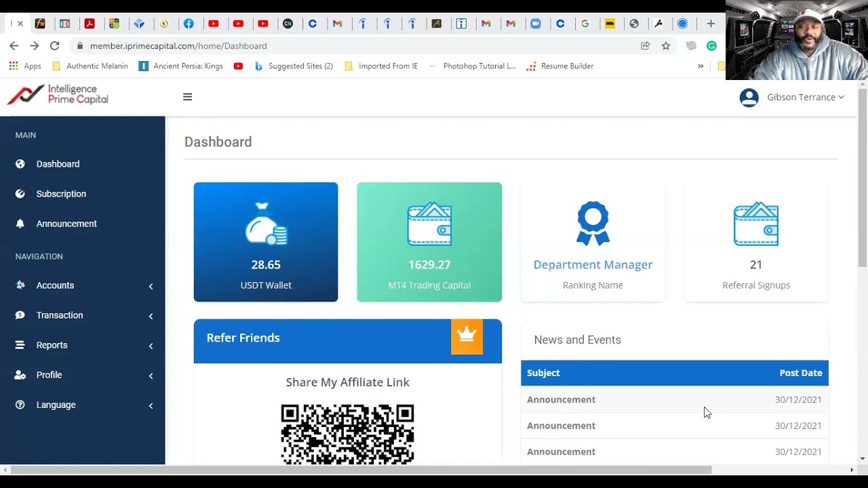Click the Transaction sidebar icon
This screenshot has width=868, height=488.
tap(20, 315)
